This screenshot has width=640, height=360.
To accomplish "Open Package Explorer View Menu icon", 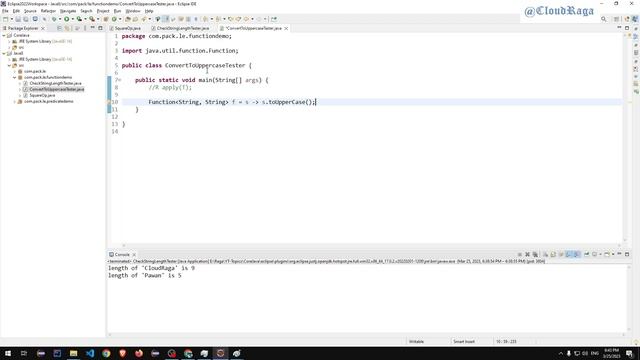I will 85,28.
